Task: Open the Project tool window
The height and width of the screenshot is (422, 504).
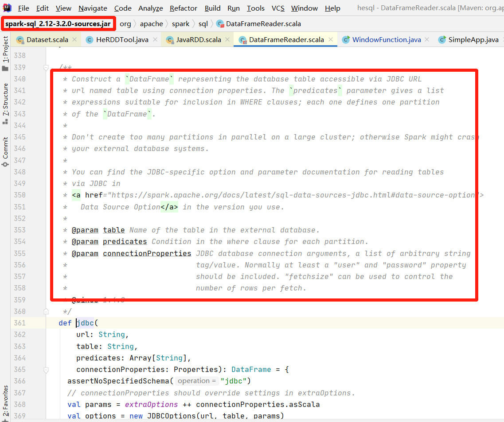Action: click(5, 54)
